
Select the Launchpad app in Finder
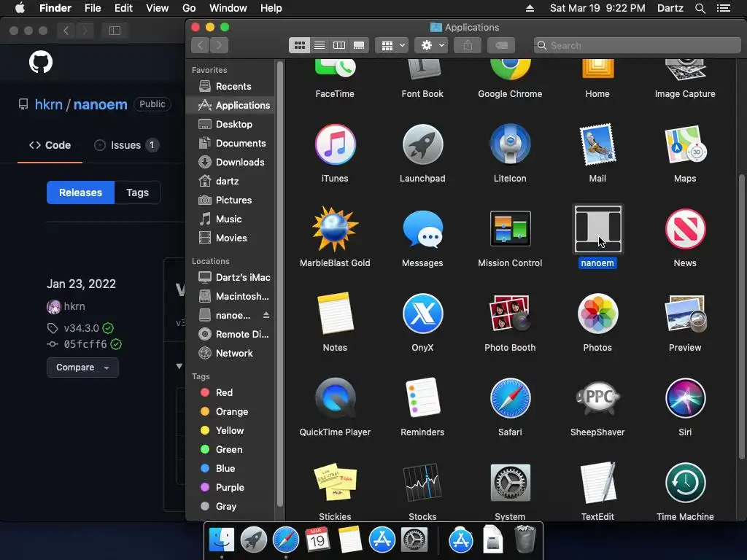[x=422, y=144]
